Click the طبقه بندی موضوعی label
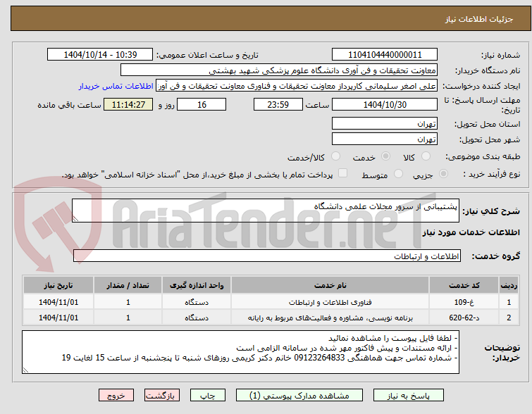532x414 pixels. [x=483, y=156]
